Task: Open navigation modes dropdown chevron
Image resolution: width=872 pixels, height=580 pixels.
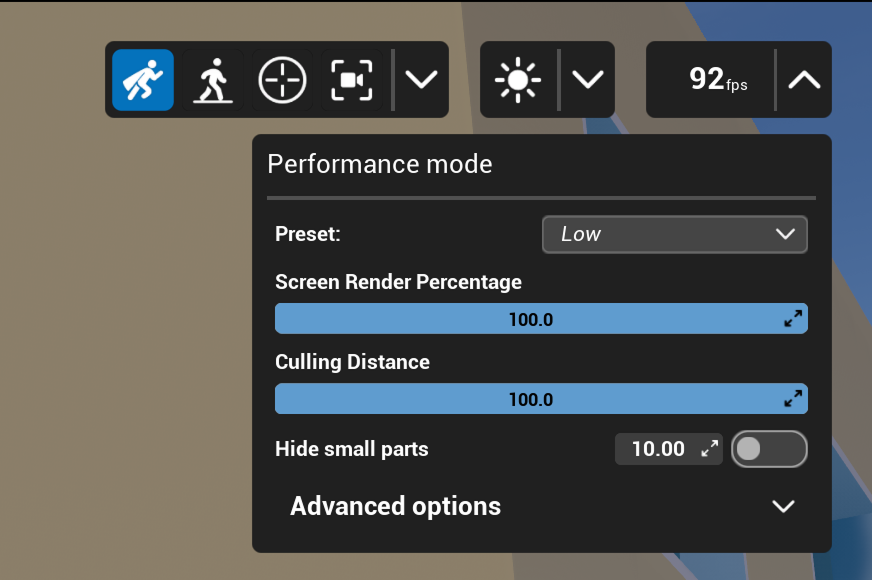Action: click(421, 79)
